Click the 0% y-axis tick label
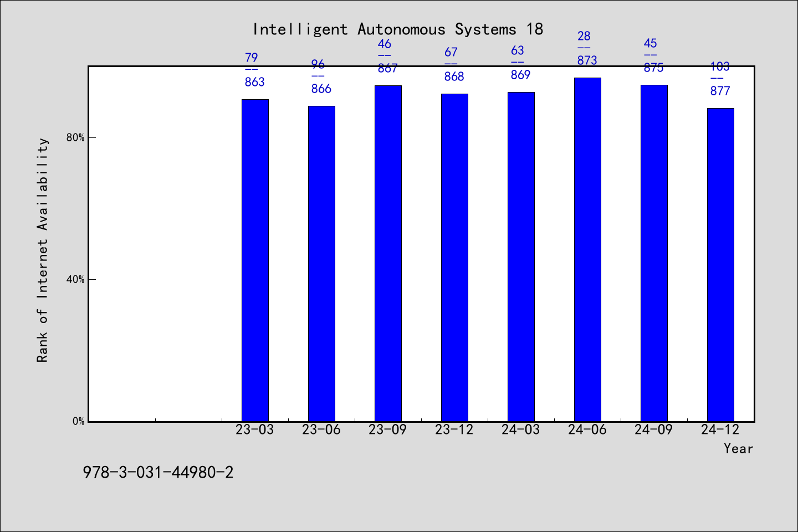The width and height of the screenshot is (798, 532). [78, 421]
